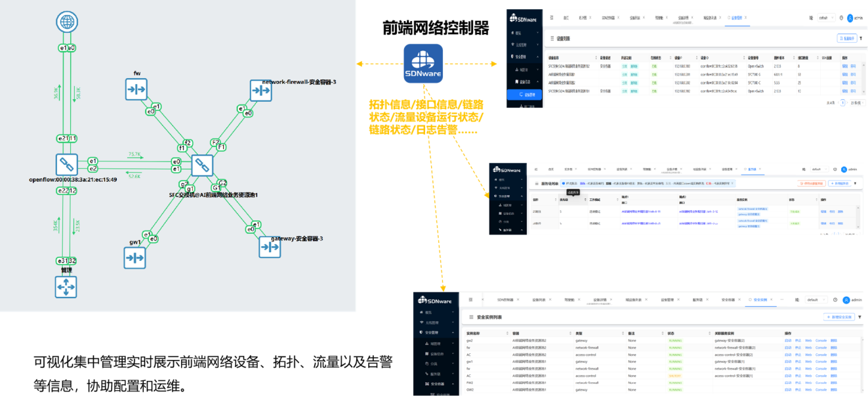Select 概览 in bottom window sidebar
Image resolution: width=868 pixels, height=396 pixels.
pyautogui.click(x=436, y=312)
